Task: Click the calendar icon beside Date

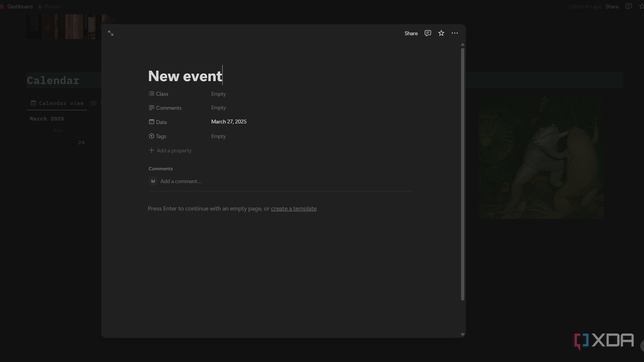Action: point(151,122)
